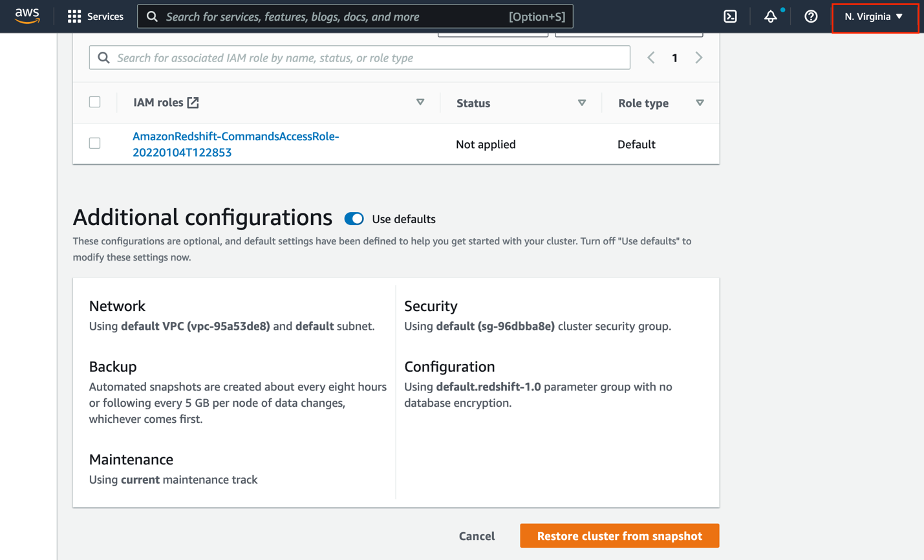Go to next page of IAM roles
The width and height of the screenshot is (924, 560).
click(x=699, y=58)
